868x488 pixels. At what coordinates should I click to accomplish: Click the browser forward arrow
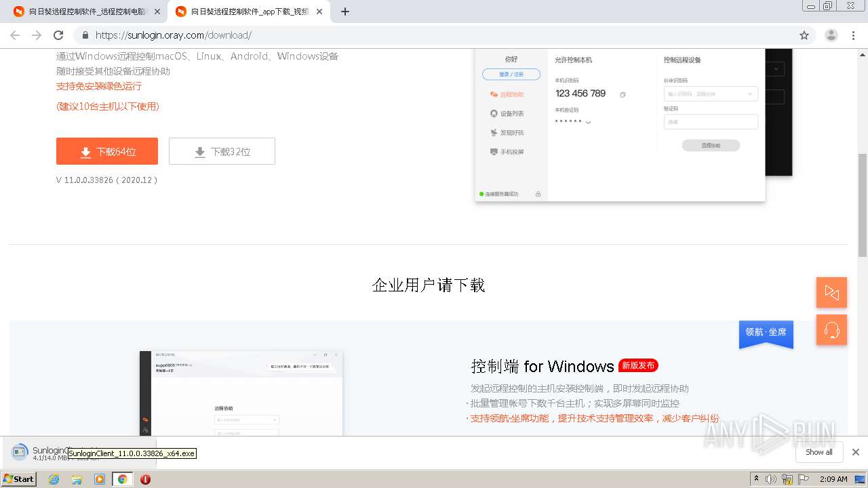tap(37, 35)
